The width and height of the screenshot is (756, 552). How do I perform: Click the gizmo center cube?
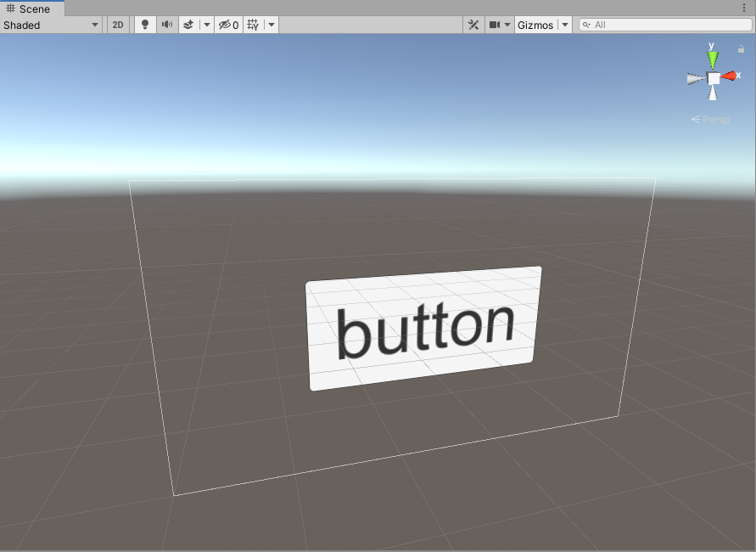pos(714,78)
